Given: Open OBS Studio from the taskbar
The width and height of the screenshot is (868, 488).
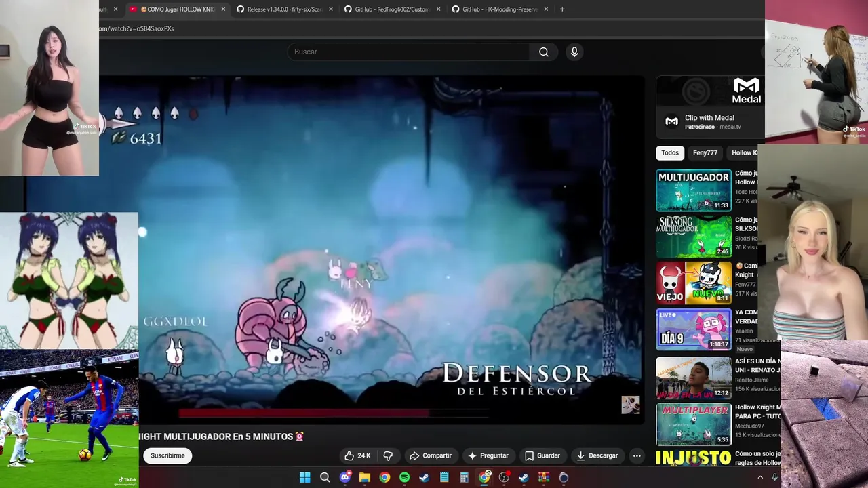Looking at the screenshot, I should pos(504,477).
